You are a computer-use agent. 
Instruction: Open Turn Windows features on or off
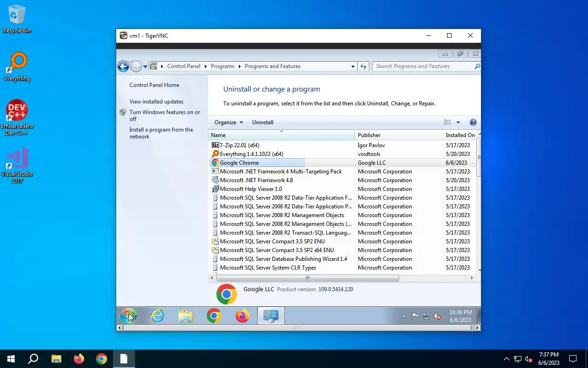click(164, 115)
